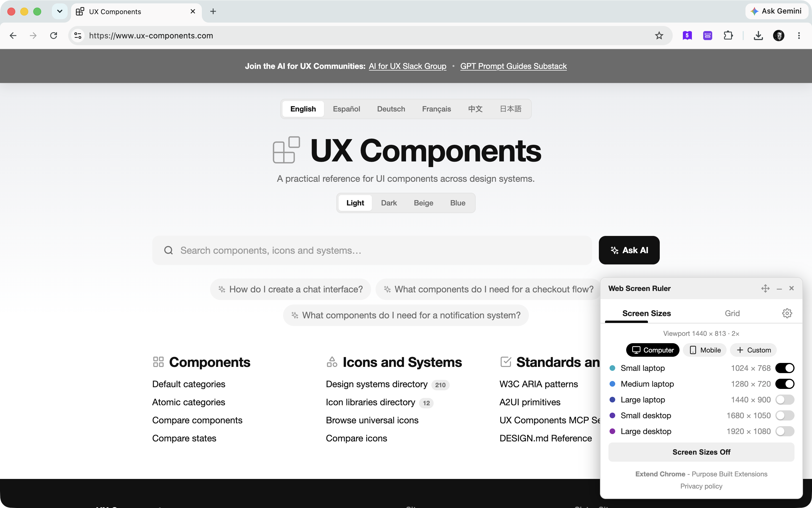Switch to the Grid tab
Screen dimensions: 812x508
(732, 313)
